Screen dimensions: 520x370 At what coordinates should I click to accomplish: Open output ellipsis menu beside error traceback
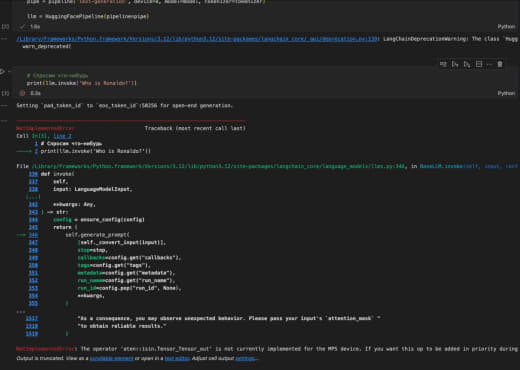click(x=4, y=121)
